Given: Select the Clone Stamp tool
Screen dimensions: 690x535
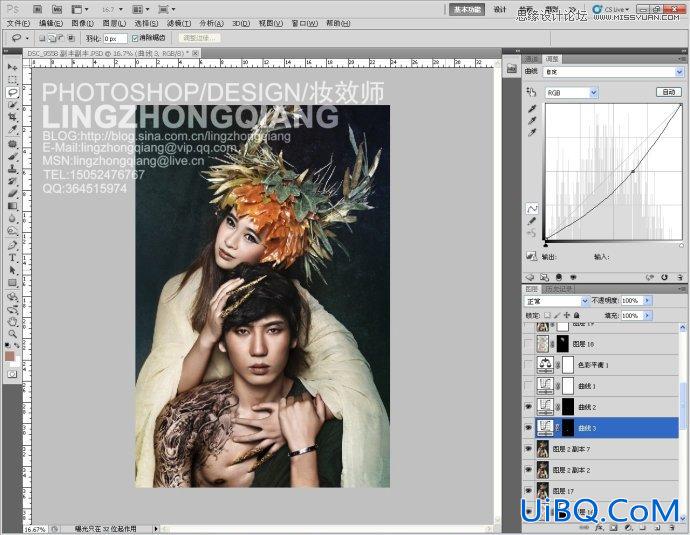Looking at the screenshot, I should pos(12,169).
